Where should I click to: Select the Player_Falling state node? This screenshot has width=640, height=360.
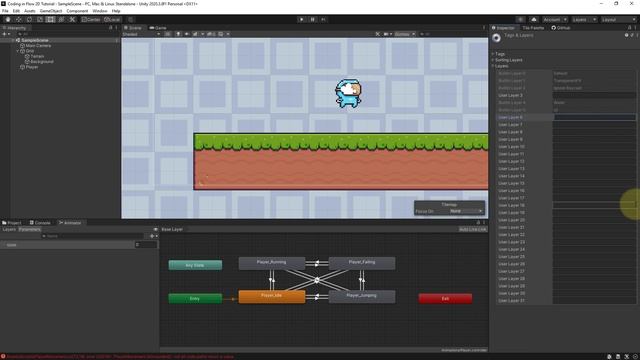362,263
